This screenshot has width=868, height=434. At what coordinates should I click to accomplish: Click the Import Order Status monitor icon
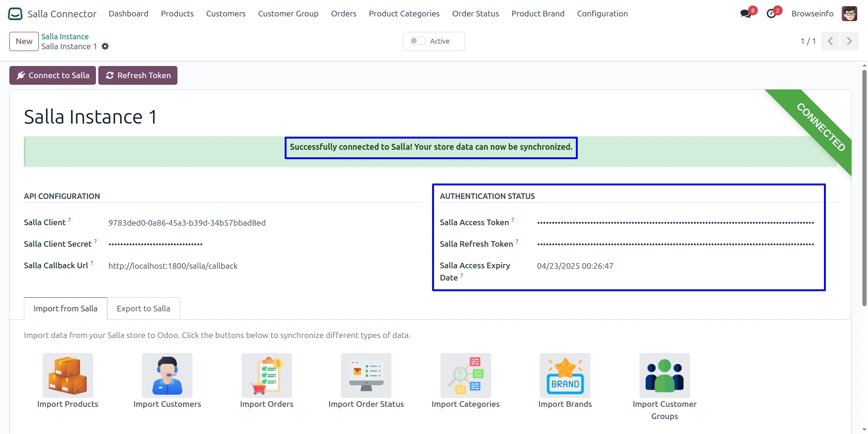pos(366,375)
